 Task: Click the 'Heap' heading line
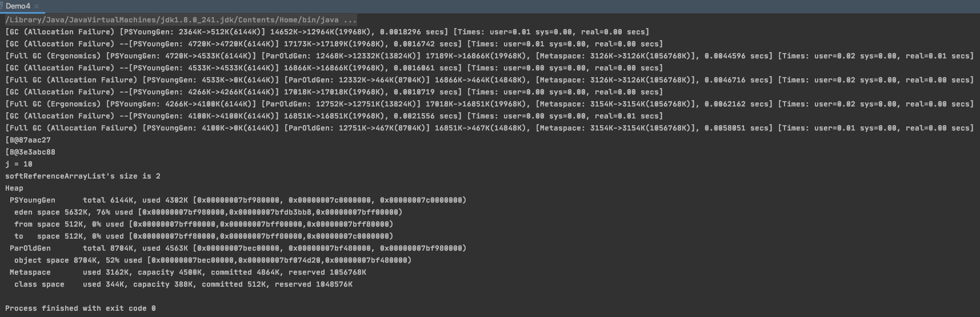(x=14, y=188)
